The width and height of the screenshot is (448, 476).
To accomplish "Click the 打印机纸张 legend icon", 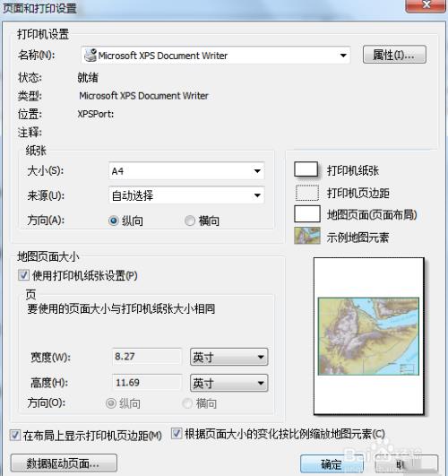I will click(306, 169).
